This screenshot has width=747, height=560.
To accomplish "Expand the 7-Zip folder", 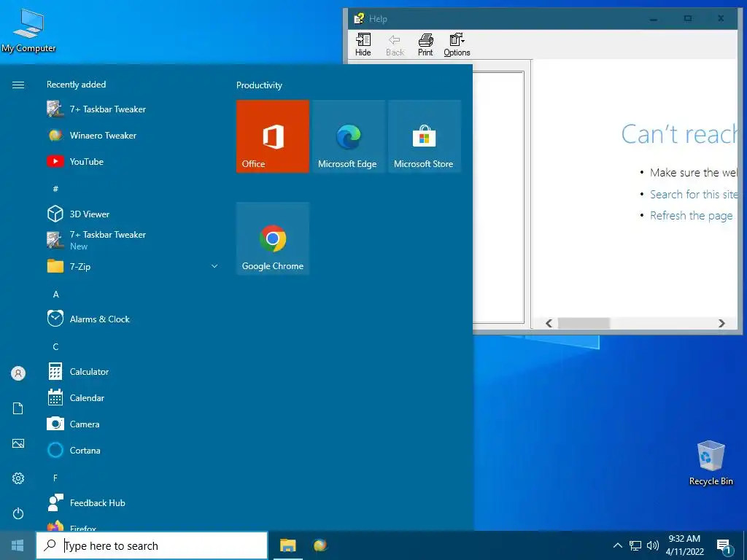I will click(x=133, y=266).
